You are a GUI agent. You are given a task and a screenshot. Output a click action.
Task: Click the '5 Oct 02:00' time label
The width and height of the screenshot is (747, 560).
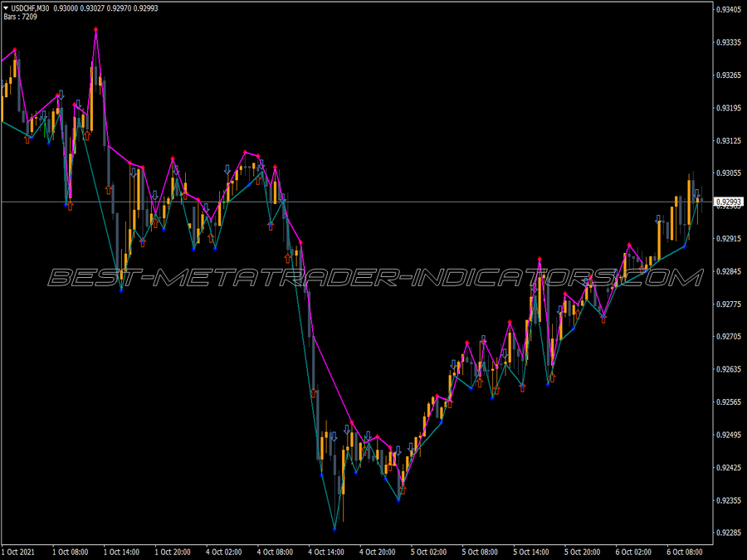coord(429,552)
